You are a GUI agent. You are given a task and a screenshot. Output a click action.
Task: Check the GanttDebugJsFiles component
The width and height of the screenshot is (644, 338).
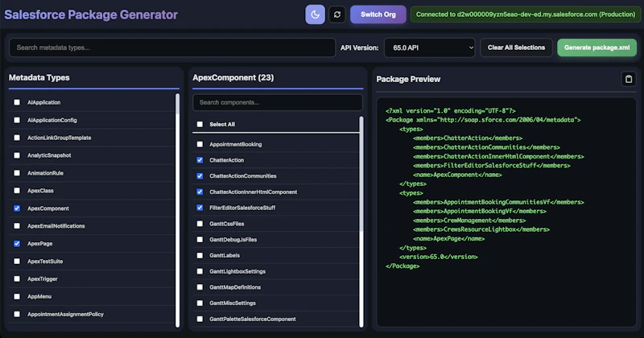200,240
